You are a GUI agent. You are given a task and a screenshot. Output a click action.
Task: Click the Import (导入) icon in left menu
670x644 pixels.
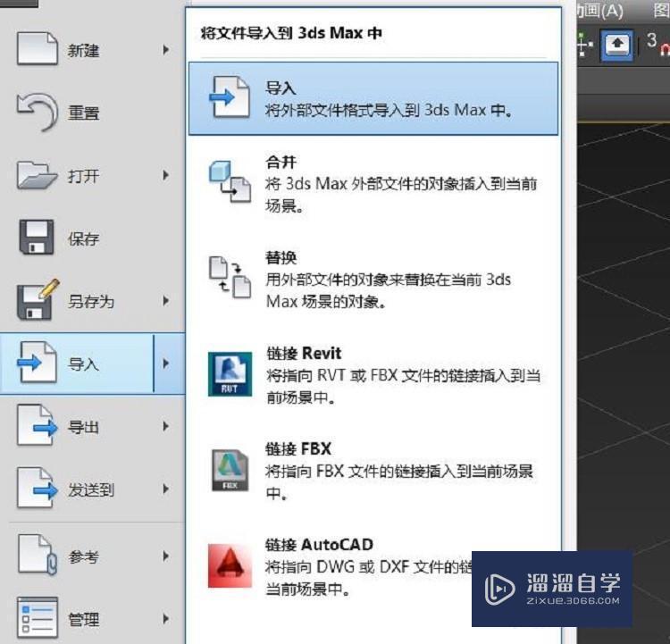pos(37,363)
